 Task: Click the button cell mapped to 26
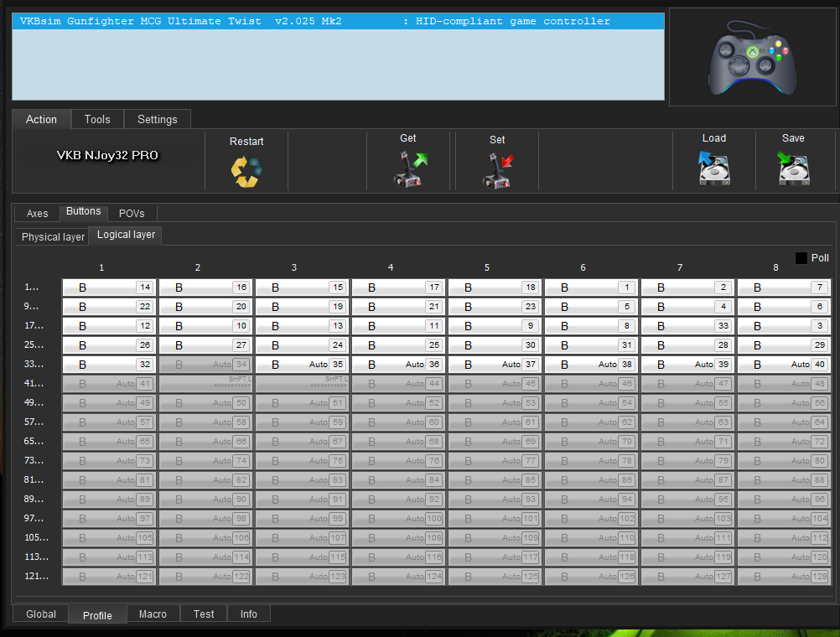pos(109,345)
